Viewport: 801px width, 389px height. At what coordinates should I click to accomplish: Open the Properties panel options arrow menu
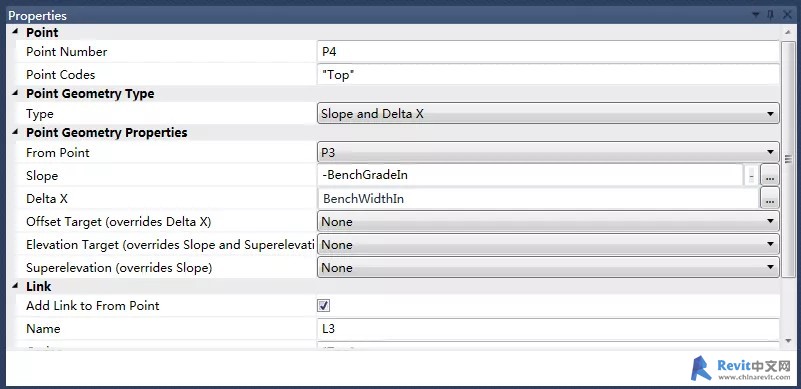pyautogui.click(x=756, y=15)
